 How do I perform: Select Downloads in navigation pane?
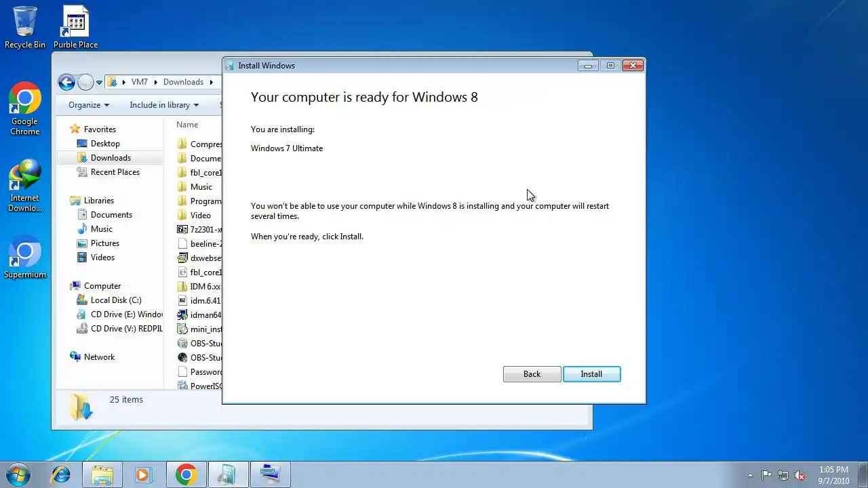click(111, 158)
